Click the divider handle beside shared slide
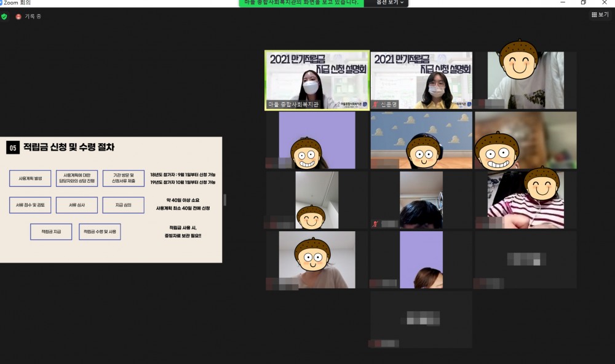Image resolution: width=615 pixels, height=364 pixels. [x=224, y=200]
